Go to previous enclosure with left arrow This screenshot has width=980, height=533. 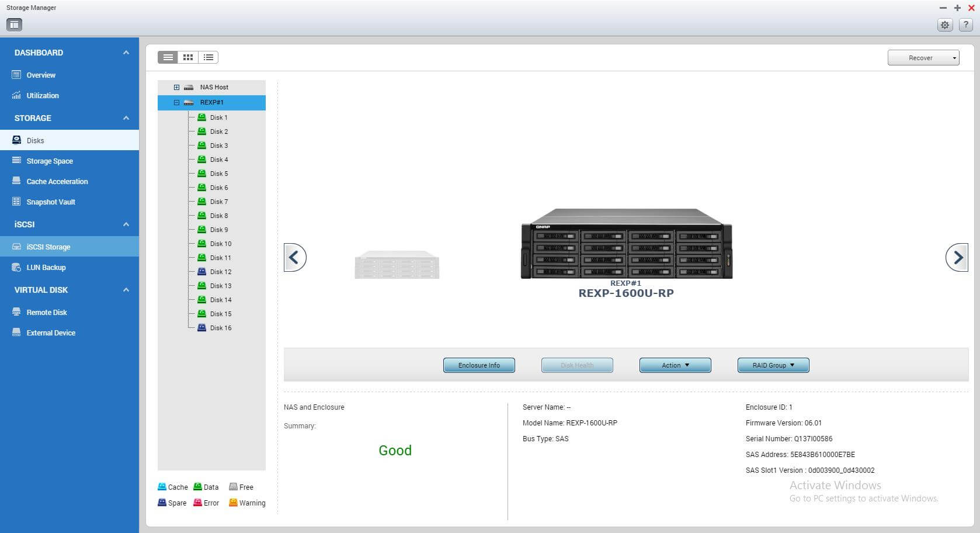pyautogui.click(x=295, y=257)
